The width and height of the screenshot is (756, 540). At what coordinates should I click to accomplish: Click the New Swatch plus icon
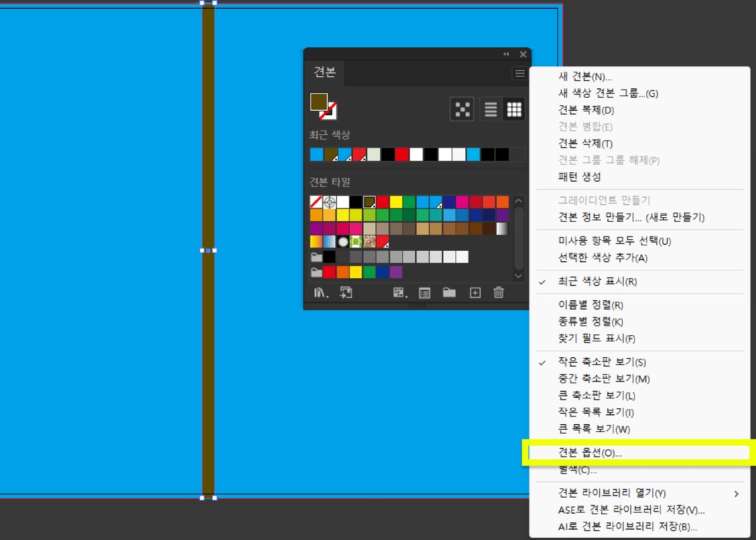475,293
